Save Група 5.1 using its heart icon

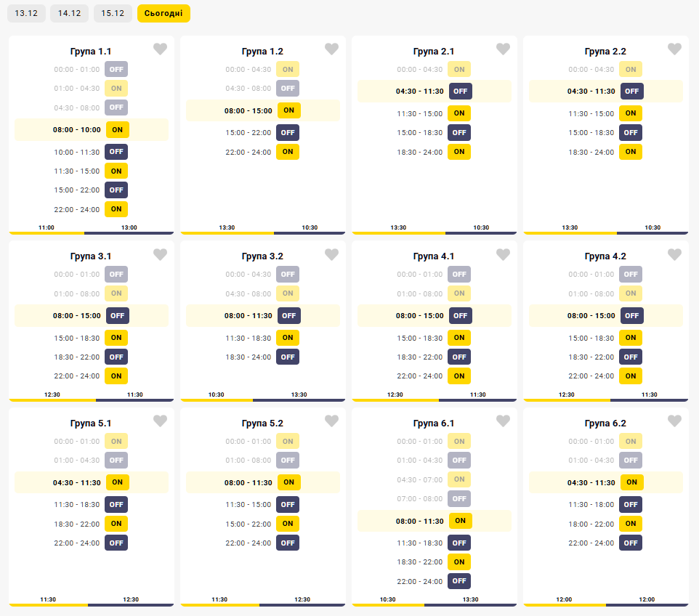tap(161, 421)
